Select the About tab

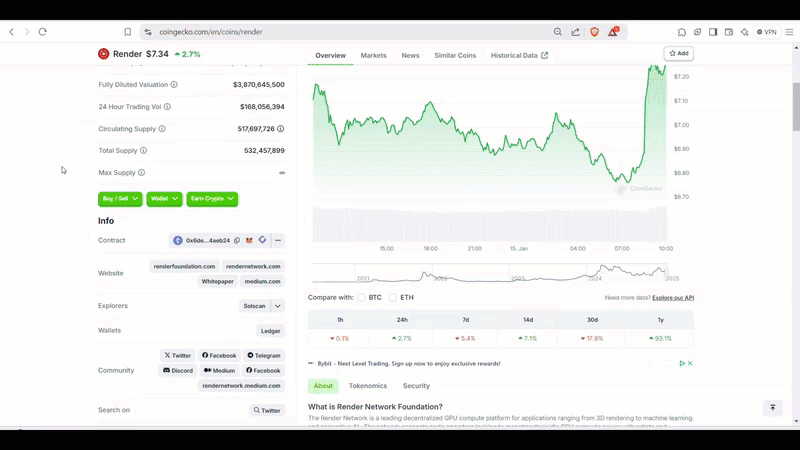(x=323, y=386)
